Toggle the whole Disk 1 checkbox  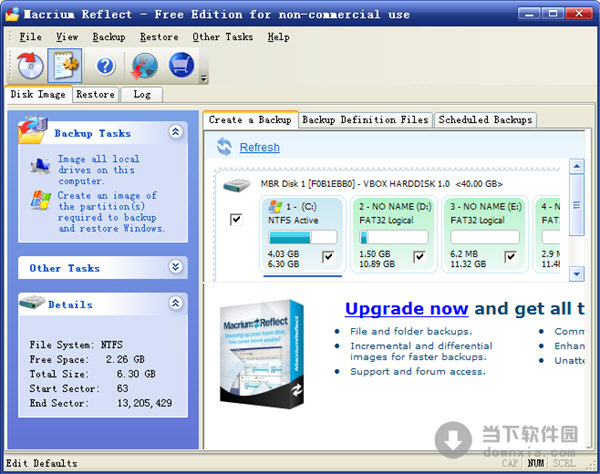tap(236, 220)
